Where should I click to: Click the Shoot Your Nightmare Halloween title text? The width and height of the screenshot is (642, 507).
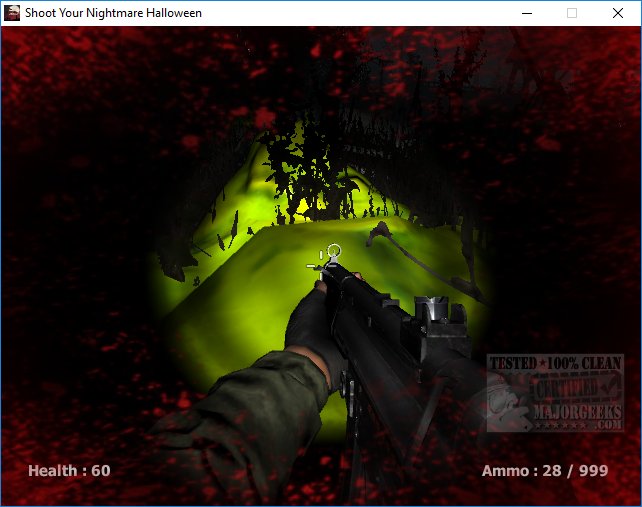[x=113, y=13]
